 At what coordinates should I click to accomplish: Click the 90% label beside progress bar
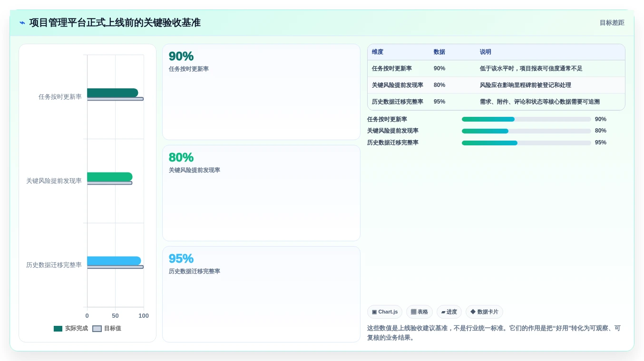[601, 119]
